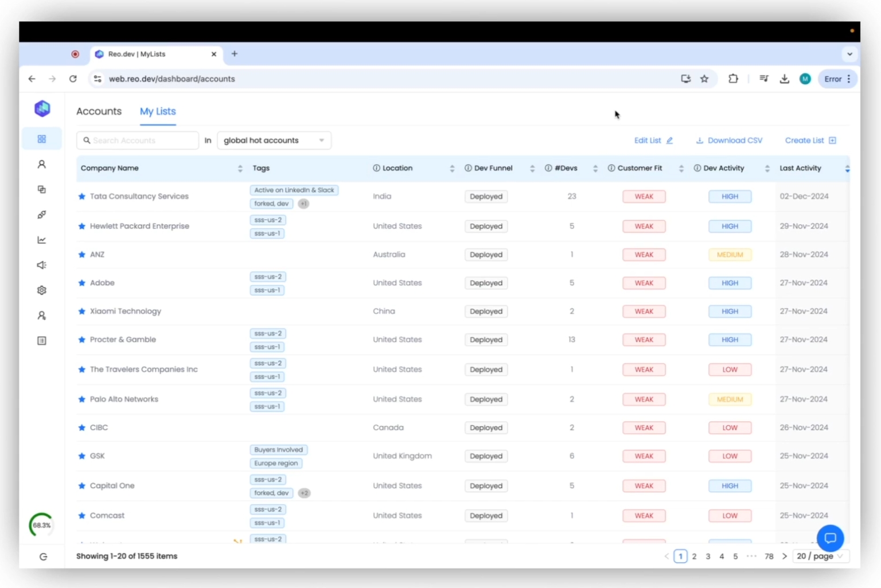Click the Search Accounts input field

[138, 141]
